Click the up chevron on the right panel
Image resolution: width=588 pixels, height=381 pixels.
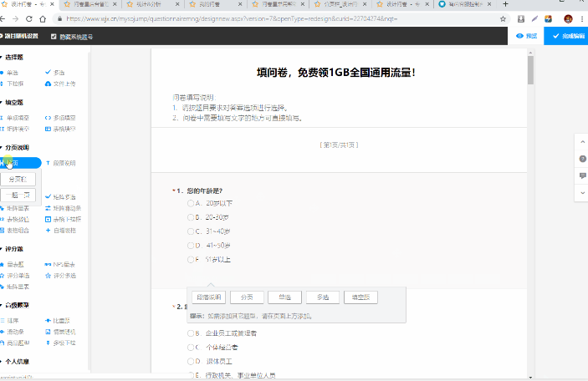tap(582, 142)
